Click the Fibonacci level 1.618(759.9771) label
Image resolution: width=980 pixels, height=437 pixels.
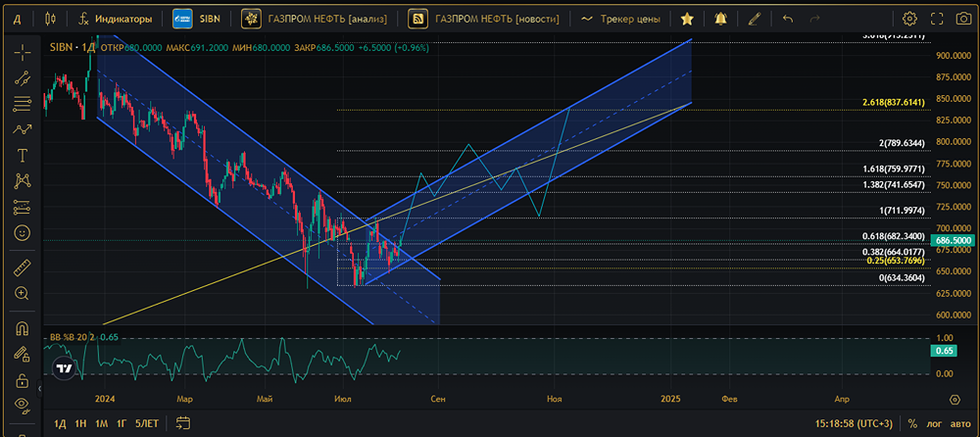pos(893,169)
